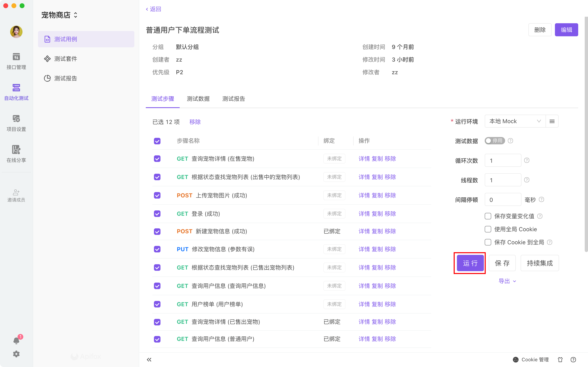Image resolution: width=588 pixels, height=367 pixels.
Task: Collapse sidebar with double-chevron icon
Action: point(149,359)
